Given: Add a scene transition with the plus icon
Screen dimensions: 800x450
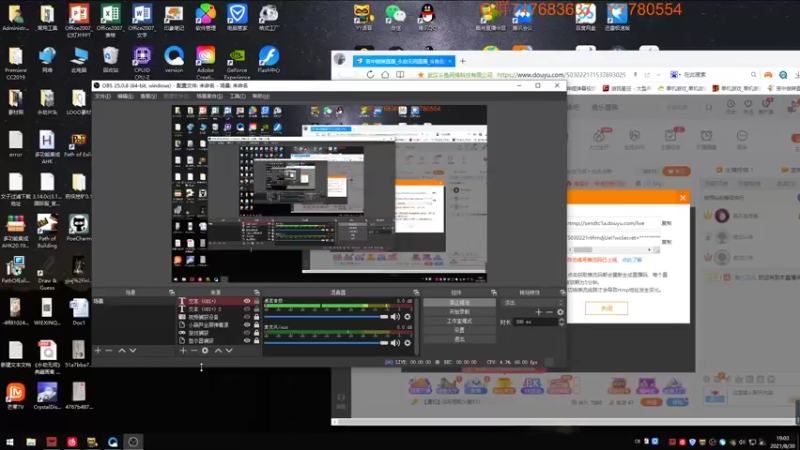Looking at the screenshot, I should [x=538, y=312].
